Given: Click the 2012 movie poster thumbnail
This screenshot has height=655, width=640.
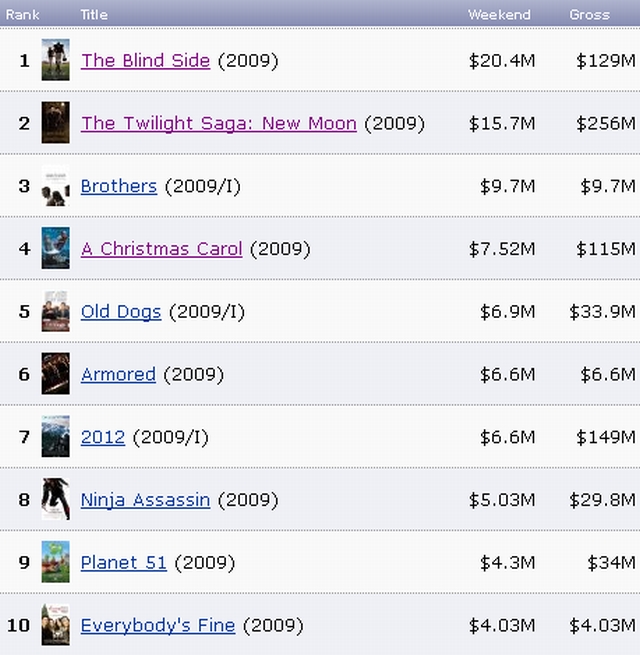Looking at the screenshot, I should tap(55, 437).
